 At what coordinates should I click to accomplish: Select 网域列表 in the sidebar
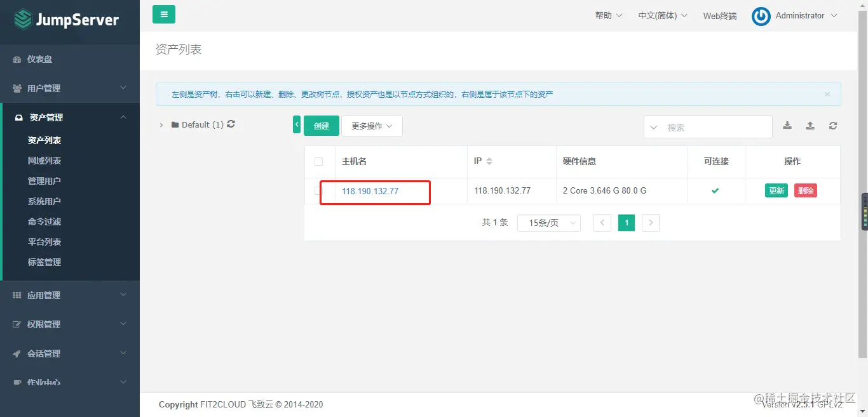(x=44, y=161)
